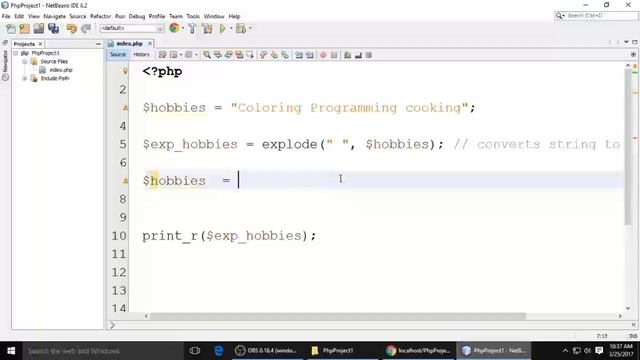This screenshot has height=360, width=640.
Task: Select the Chrome browser icon in toolbar
Action: click(174, 28)
